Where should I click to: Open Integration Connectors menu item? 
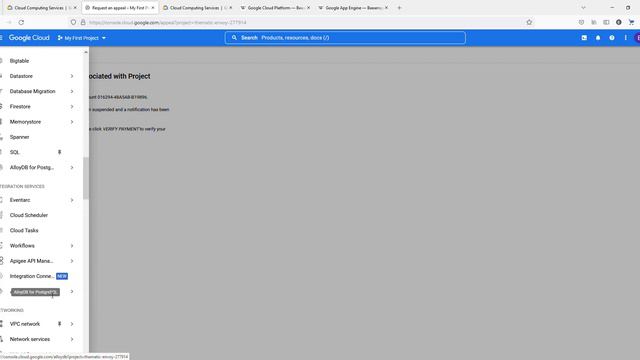click(x=32, y=276)
